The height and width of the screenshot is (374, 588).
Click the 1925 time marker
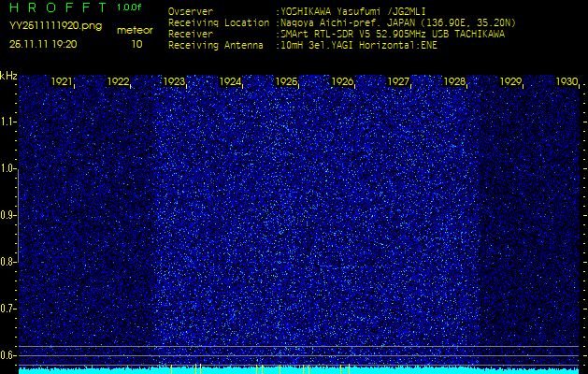286,81
